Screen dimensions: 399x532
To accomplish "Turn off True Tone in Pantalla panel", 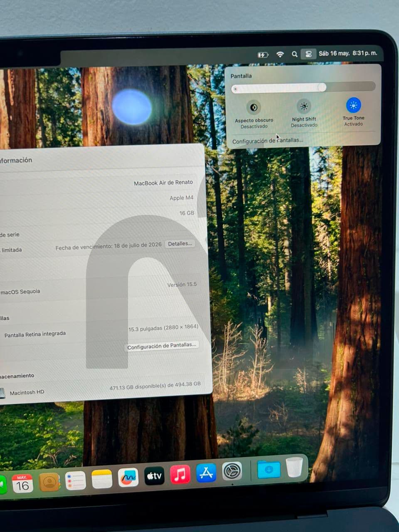I will pyautogui.click(x=353, y=106).
